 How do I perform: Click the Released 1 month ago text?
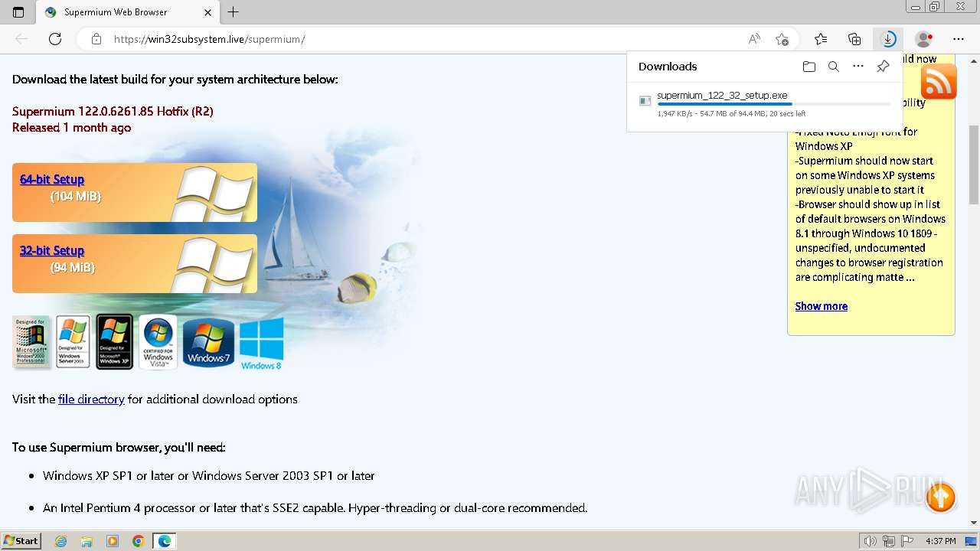(71, 128)
